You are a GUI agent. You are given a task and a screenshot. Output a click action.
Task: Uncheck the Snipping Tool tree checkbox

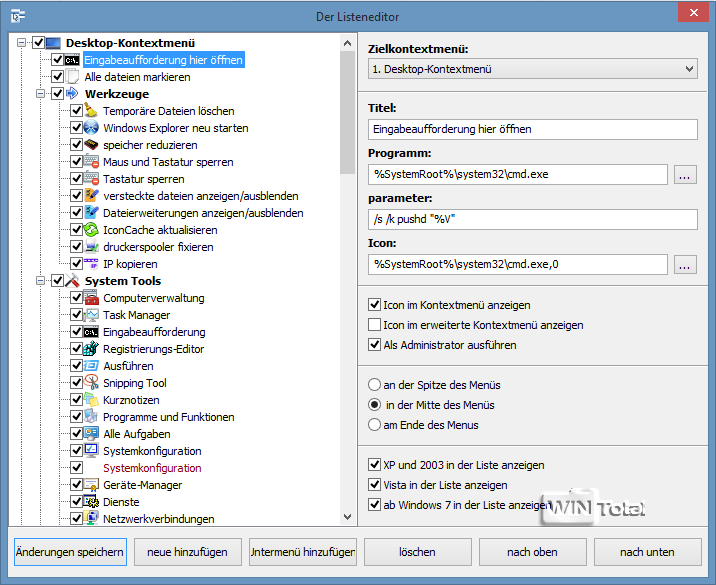pos(76,383)
